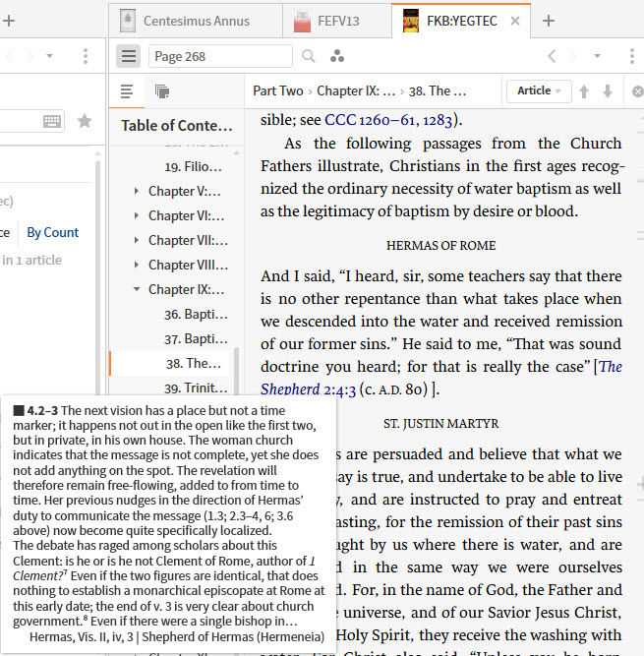Screen dimensions: 644x656
Task: Click the ST. JUSTIN MARTYR heading
Action: [x=441, y=423]
